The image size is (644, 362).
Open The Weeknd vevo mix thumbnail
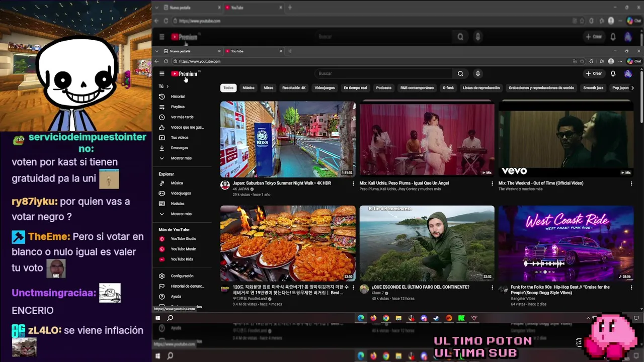tap(566, 139)
